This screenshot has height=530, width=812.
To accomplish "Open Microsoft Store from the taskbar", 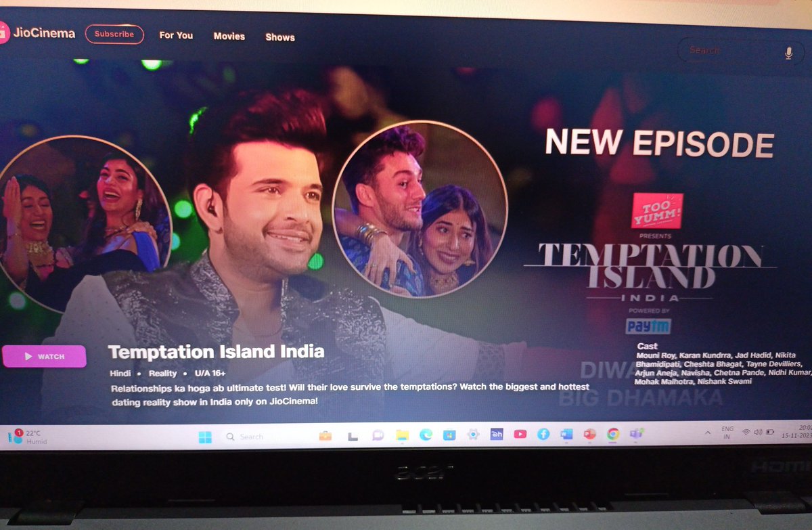I will 449,435.
